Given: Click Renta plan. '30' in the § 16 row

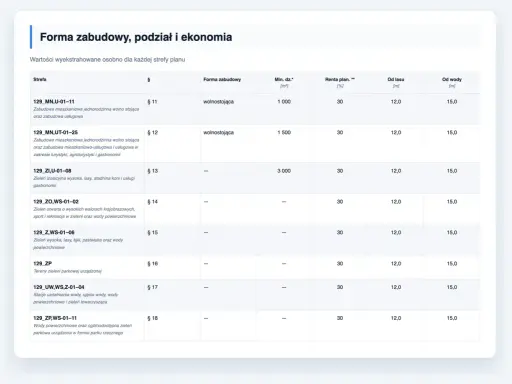Looking at the screenshot, I should pos(340,264).
